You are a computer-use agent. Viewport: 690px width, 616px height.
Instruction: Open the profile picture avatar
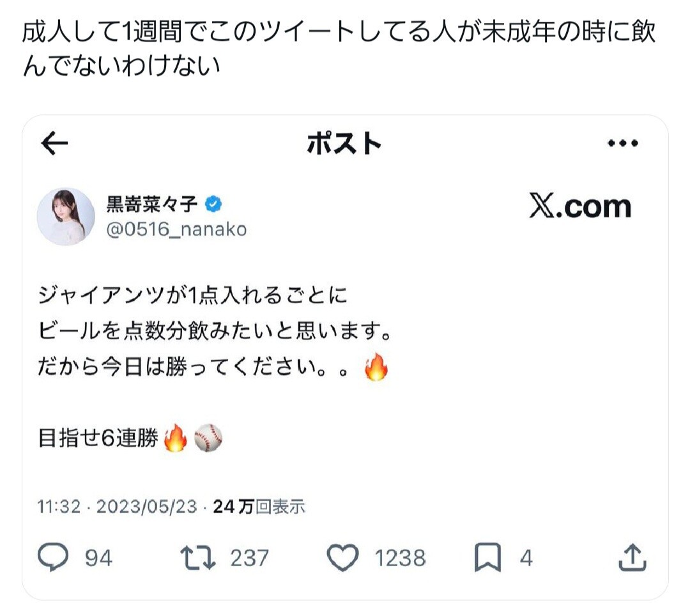coord(66,217)
